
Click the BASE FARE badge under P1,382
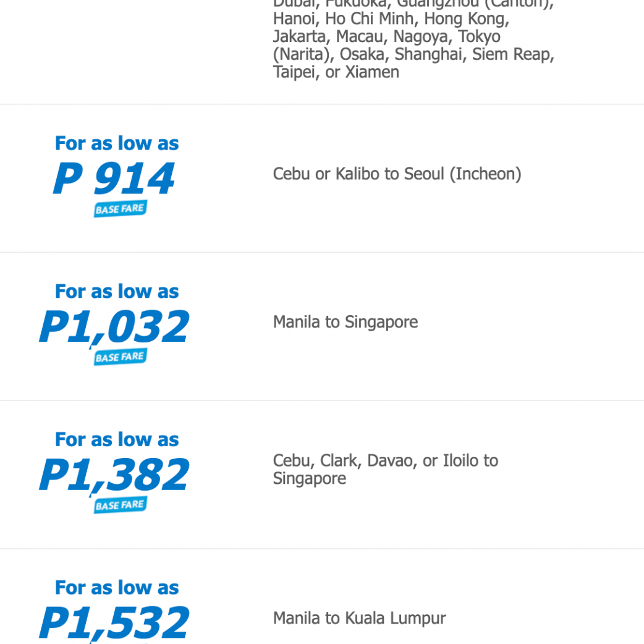[120, 506]
